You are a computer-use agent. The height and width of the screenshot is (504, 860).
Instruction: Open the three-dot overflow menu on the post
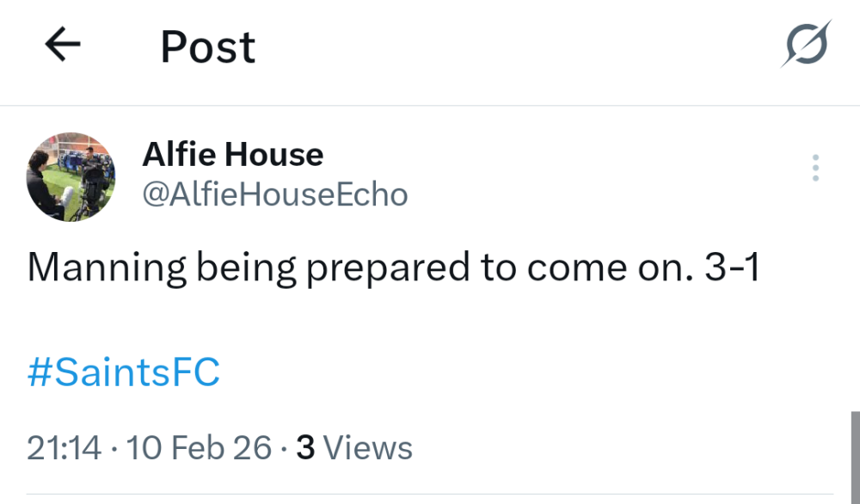pos(814,168)
